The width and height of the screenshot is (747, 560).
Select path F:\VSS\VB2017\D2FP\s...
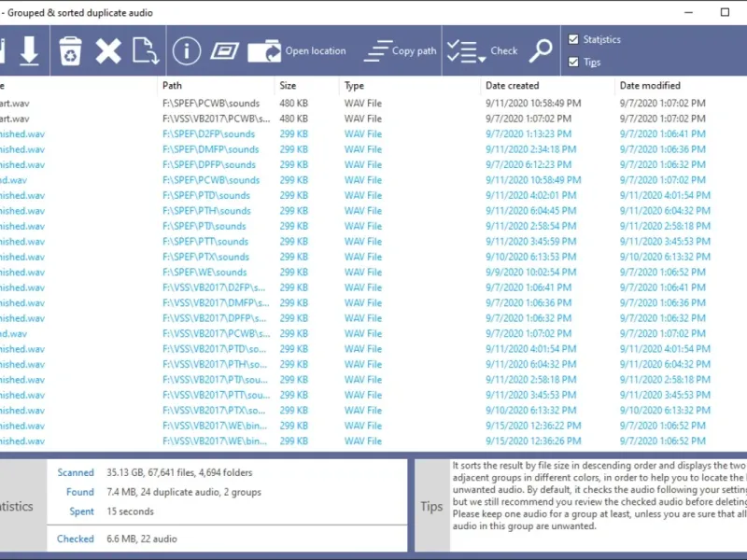click(214, 287)
